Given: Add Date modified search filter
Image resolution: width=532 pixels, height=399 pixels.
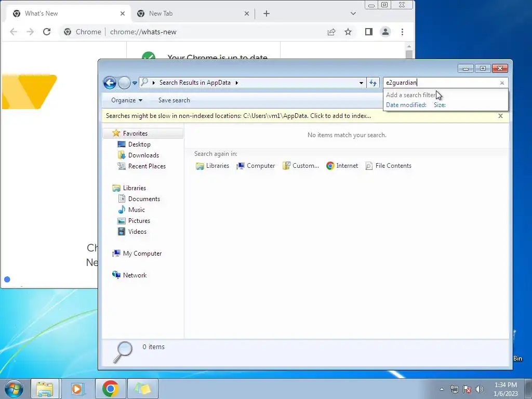Looking at the screenshot, I should click(406, 105).
